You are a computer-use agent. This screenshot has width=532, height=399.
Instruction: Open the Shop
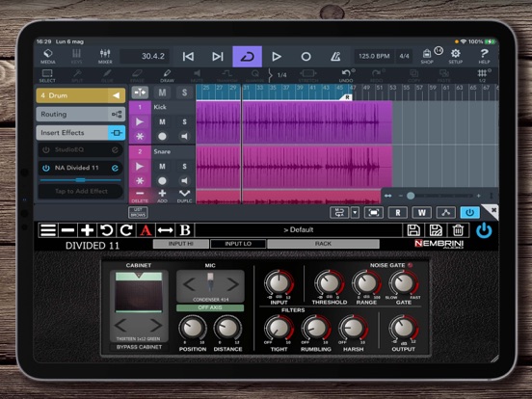pos(427,56)
